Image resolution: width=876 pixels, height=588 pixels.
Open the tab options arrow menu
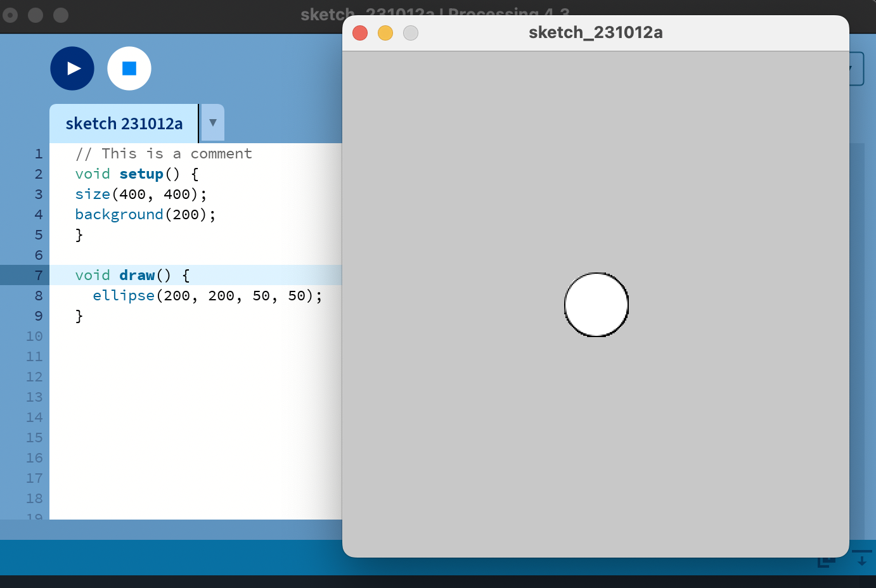click(213, 123)
